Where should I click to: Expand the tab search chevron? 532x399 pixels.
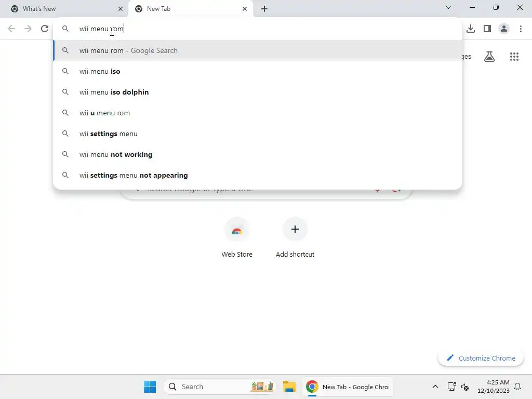coord(448,7)
